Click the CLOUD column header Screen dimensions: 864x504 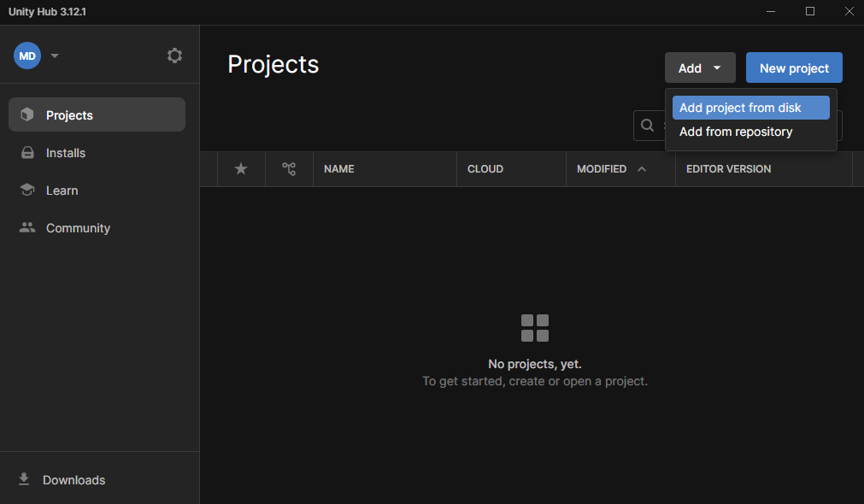click(x=485, y=169)
